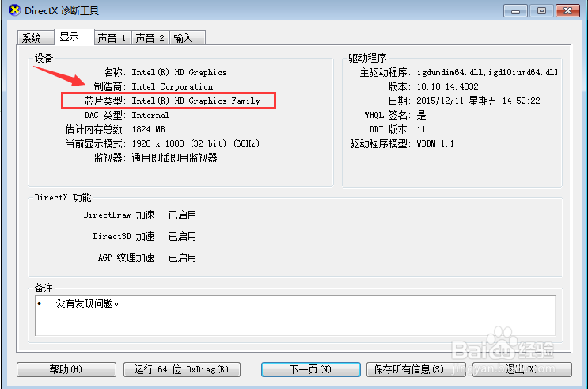This screenshot has width=588, height=389.
Task: Run 64-bit DxDiag via 运行 64 位 DxDiag button
Action: 182,369
